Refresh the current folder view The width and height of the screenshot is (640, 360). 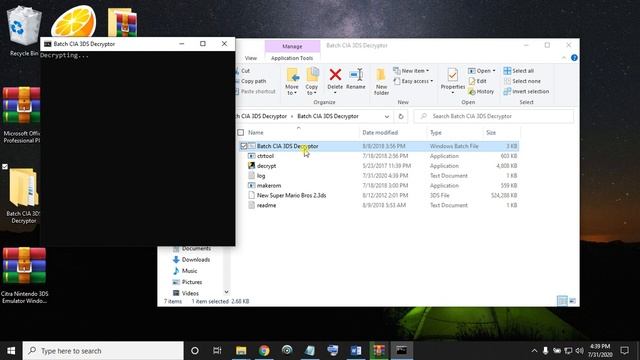(401, 116)
